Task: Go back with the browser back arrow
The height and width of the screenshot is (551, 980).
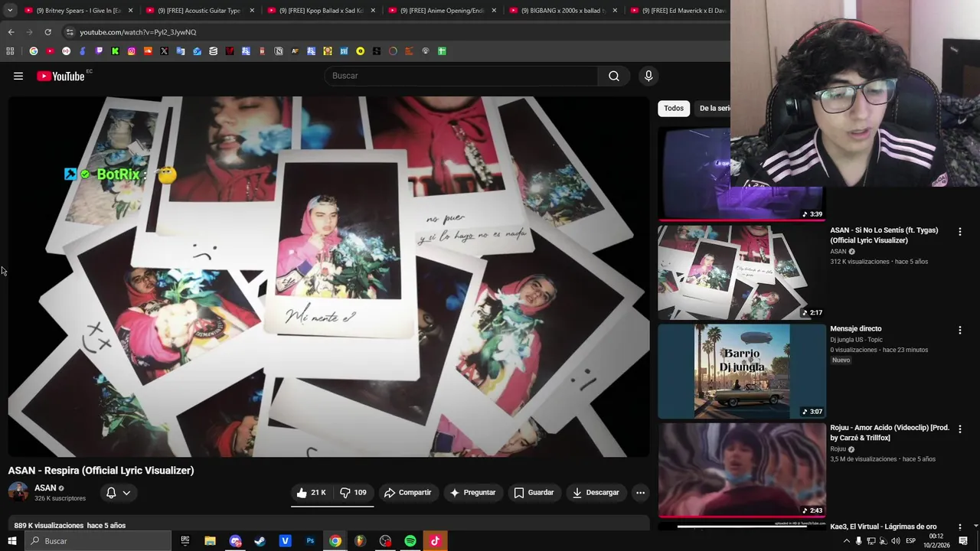Action: click(11, 32)
